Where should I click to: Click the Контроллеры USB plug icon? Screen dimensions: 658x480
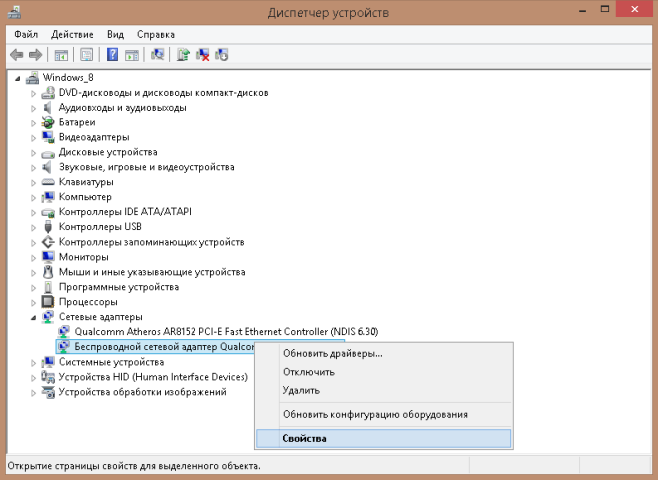pyautogui.click(x=48, y=227)
